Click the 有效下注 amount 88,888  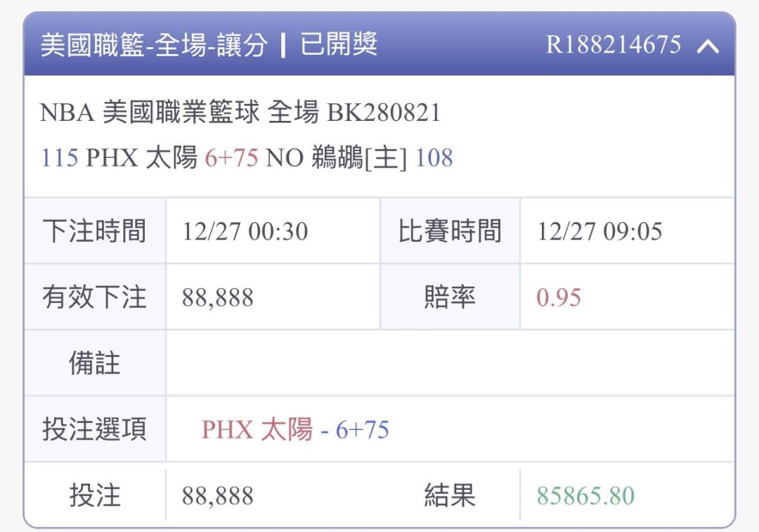217,297
